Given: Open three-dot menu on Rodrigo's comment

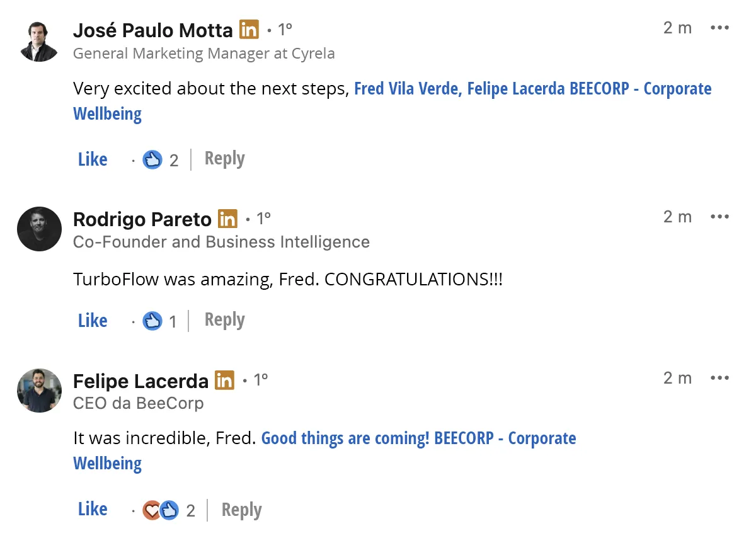Looking at the screenshot, I should pyautogui.click(x=719, y=217).
